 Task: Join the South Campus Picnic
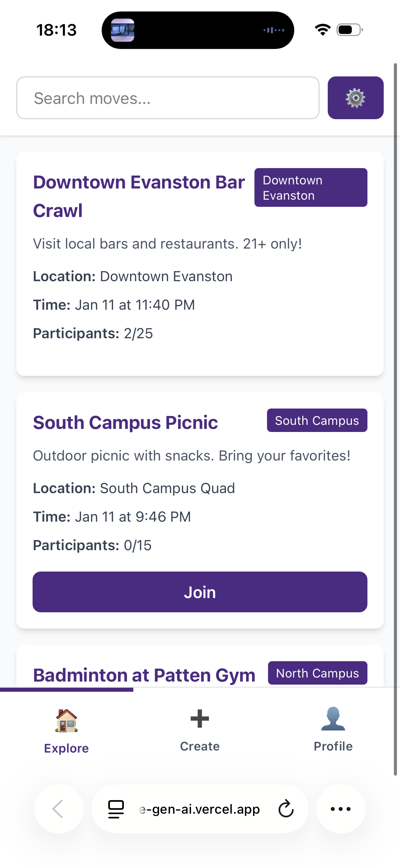pos(200,592)
